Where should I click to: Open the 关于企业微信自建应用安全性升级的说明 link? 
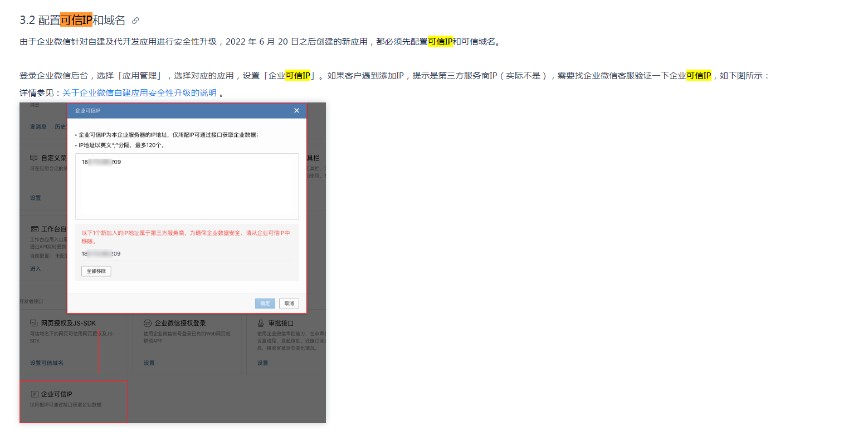tap(139, 93)
